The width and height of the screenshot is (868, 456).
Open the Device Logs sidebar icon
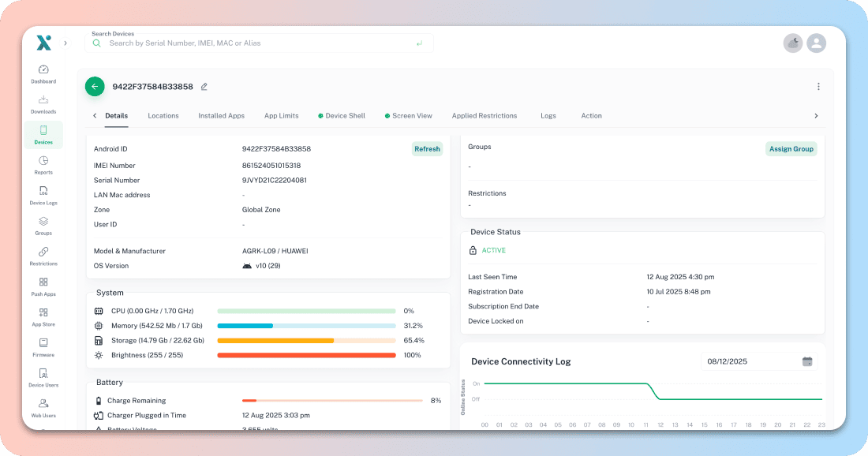(x=43, y=191)
